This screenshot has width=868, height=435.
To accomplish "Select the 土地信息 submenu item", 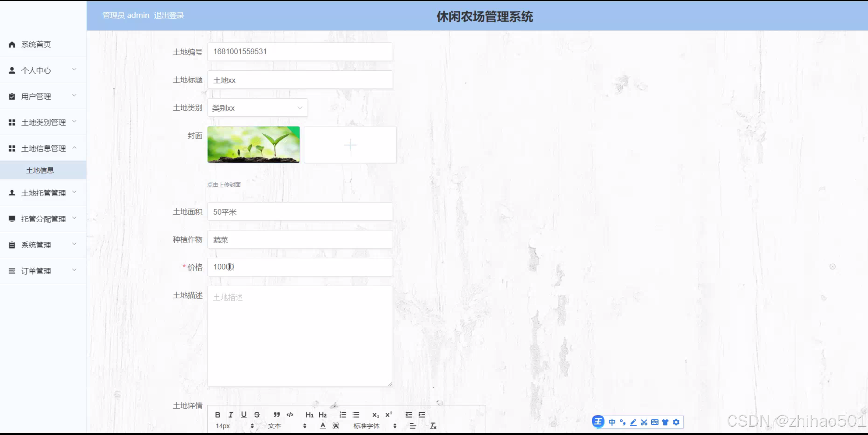I will pos(40,170).
